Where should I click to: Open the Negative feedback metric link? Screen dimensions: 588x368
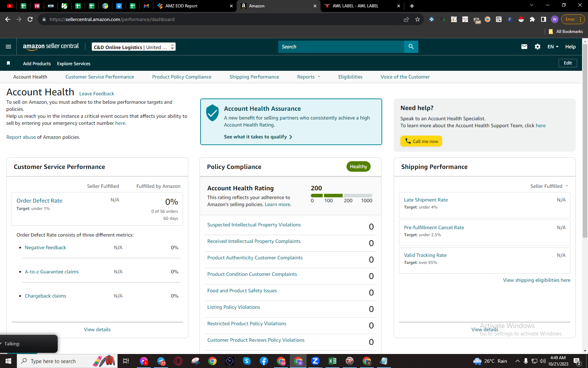(45, 247)
